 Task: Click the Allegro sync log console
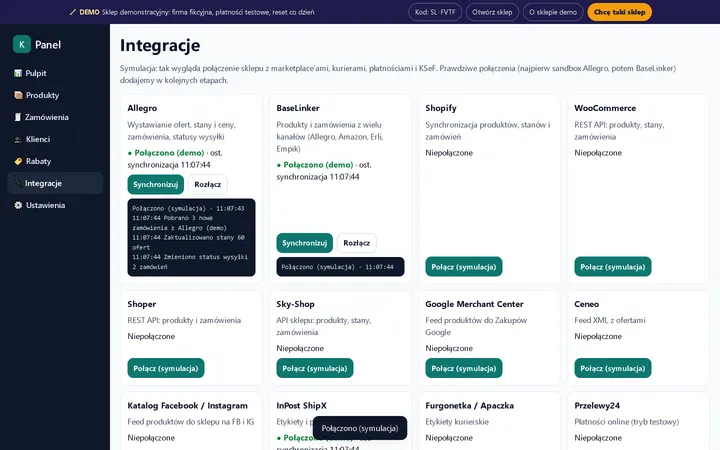coord(191,237)
